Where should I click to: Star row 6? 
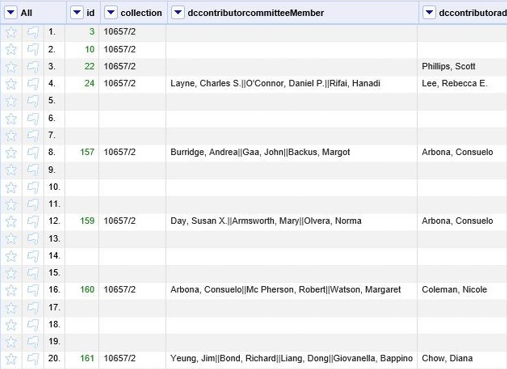(11, 118)
